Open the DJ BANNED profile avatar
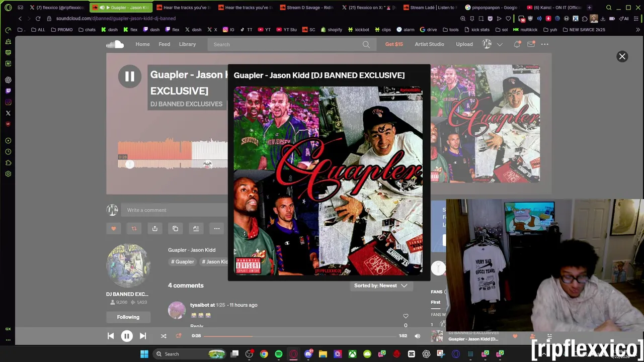Viewport: 644px width, 362px height. click(128, 265)
